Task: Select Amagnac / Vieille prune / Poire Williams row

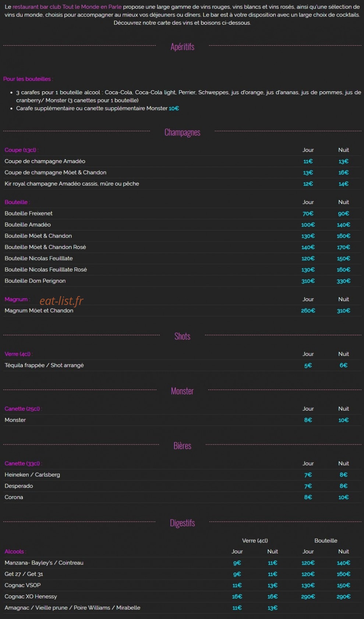Action: 182,608
